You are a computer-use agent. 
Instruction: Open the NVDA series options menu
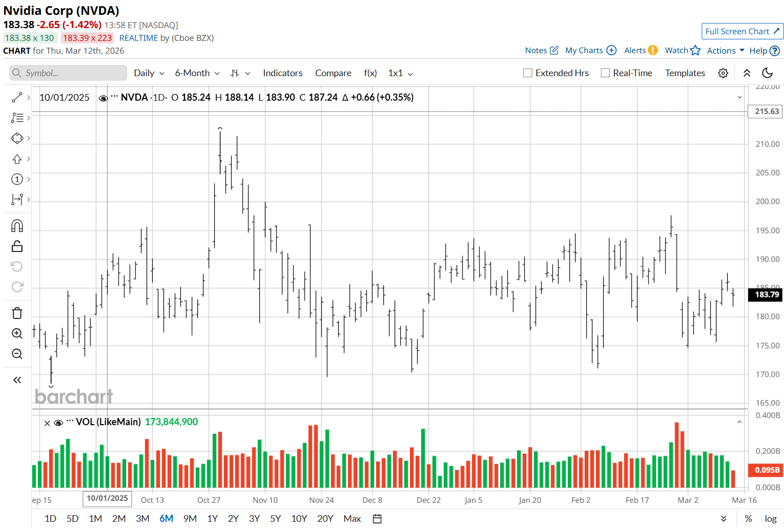pos(114,96)
